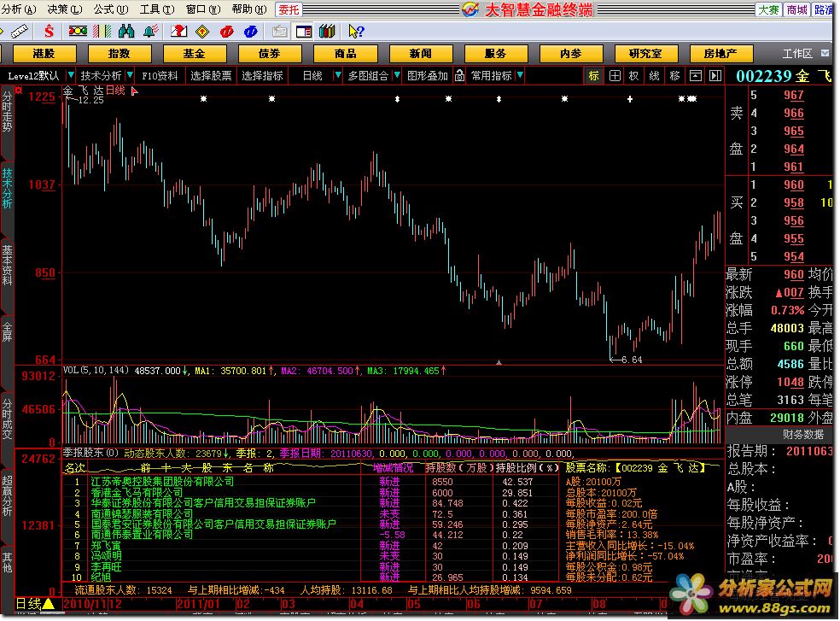The height and width of the screenshot is (621, 840).
Task: Click the grey printer-like toolbar icon
Action: (x=279, y=32)
